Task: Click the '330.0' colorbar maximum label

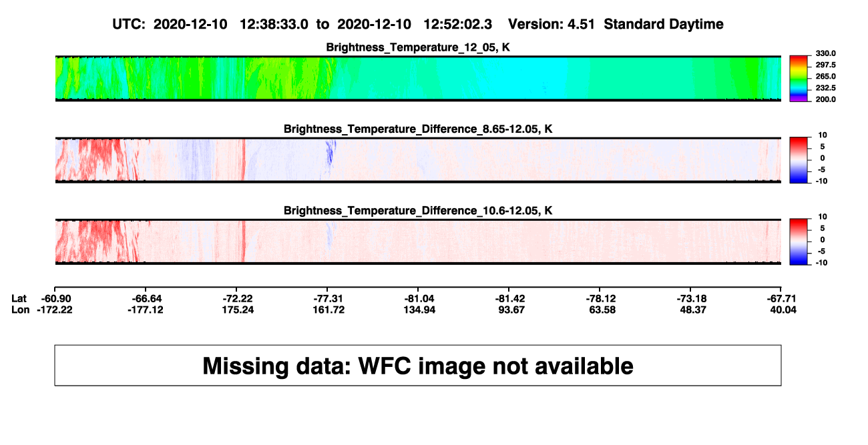Action: (825, 53)
